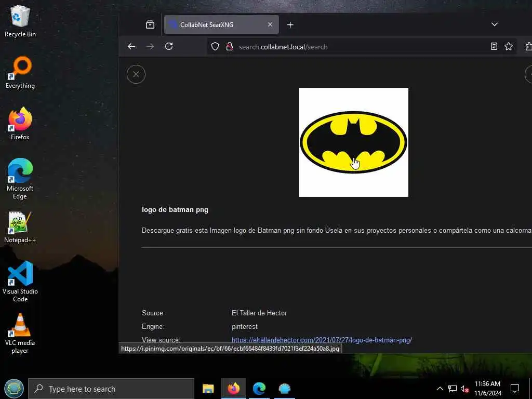Reload the current page
This screenshot has height=399, width=532.
tap(169, 46)
